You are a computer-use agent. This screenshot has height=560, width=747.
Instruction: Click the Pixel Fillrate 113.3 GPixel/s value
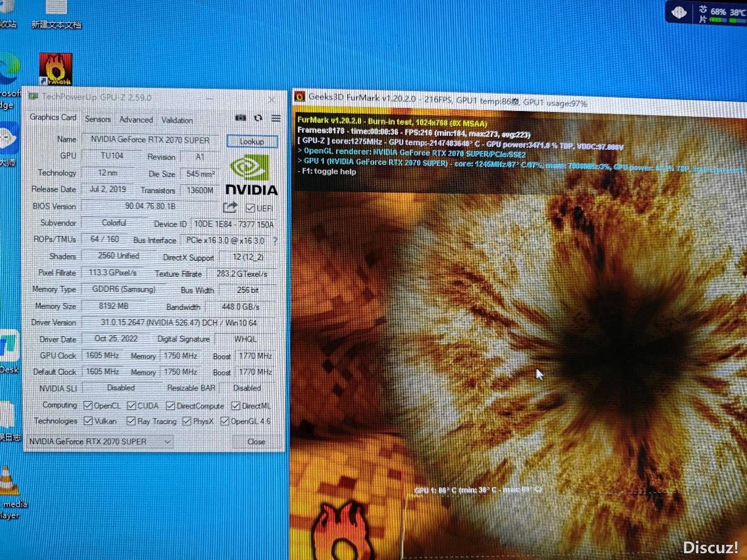pos(113,272)
